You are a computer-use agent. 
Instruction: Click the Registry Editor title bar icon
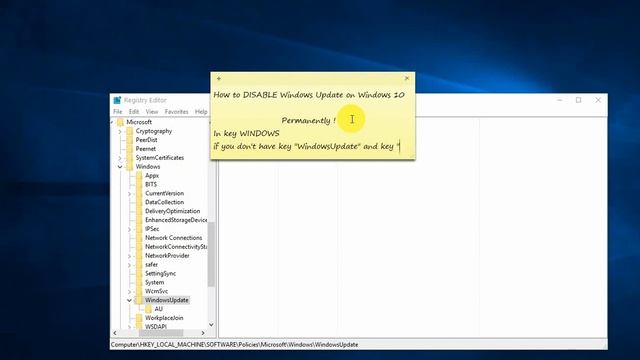pos(117,100)
